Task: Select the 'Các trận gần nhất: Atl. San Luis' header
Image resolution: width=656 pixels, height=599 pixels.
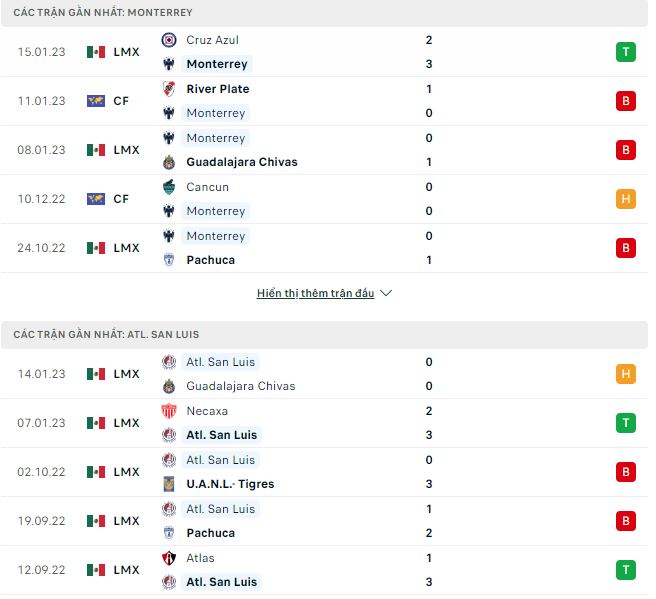Action: click(x=106, y=334)
